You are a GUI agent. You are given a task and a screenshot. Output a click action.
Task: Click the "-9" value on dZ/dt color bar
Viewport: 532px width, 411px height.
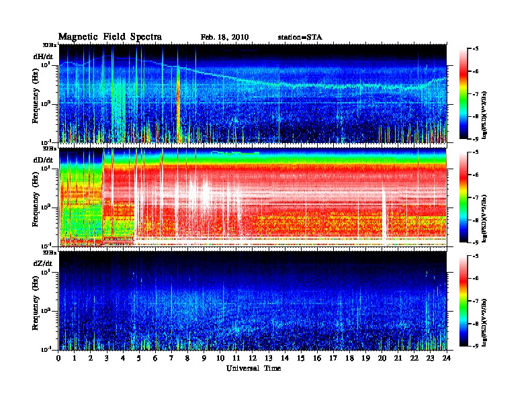[475, 347]
